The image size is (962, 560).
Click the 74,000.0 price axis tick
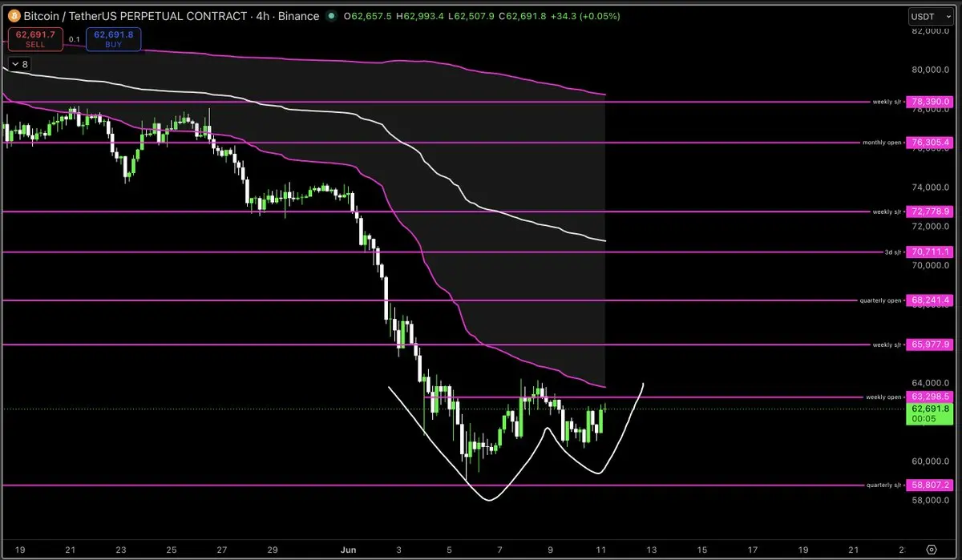click(x=930, y=187)
